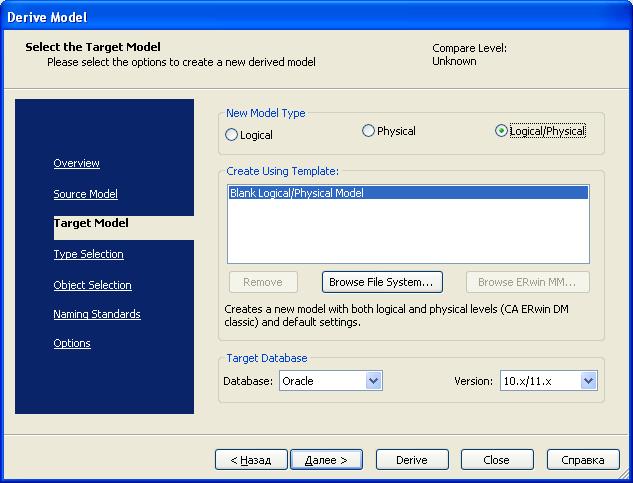Go to Naming Standards step
This screenshot has height=483, width=633.
[97, 314]
